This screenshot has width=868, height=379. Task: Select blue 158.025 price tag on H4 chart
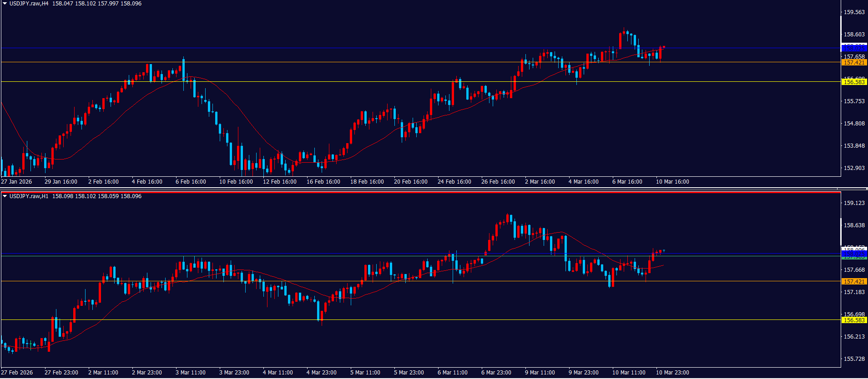click(854, 48)
